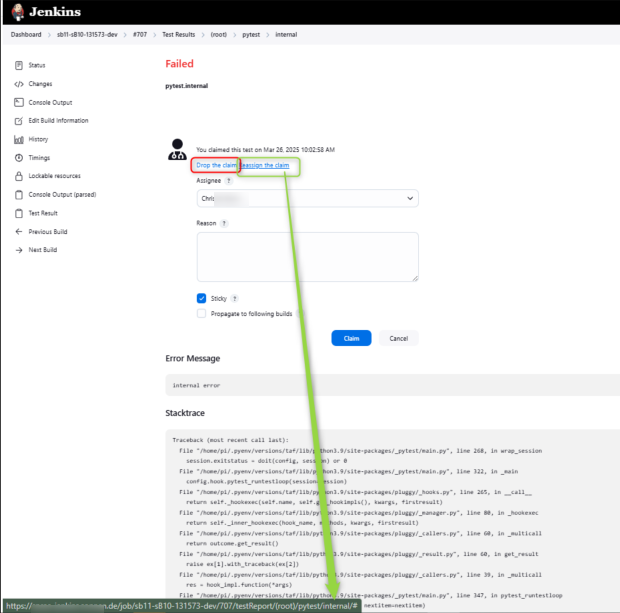Click the Changes code icon
The width and height of the screenshot is (620, 613).
(19, 84)
